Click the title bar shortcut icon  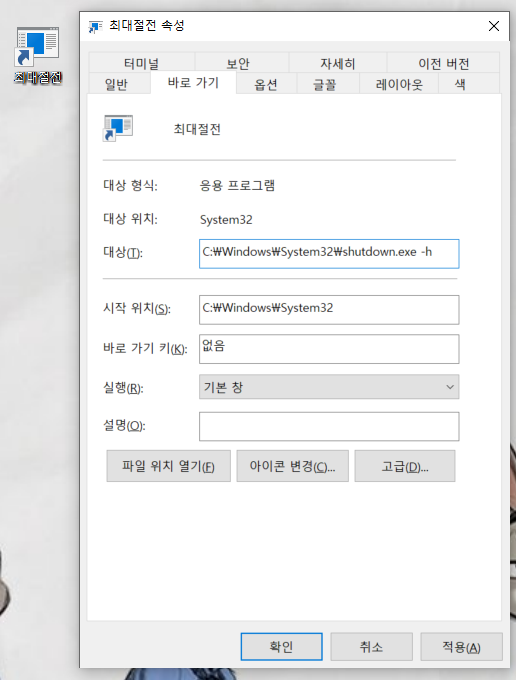95,26
